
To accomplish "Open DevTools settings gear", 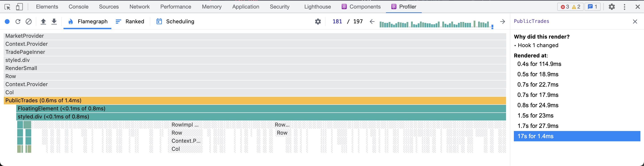I will (x=612, y=7).
